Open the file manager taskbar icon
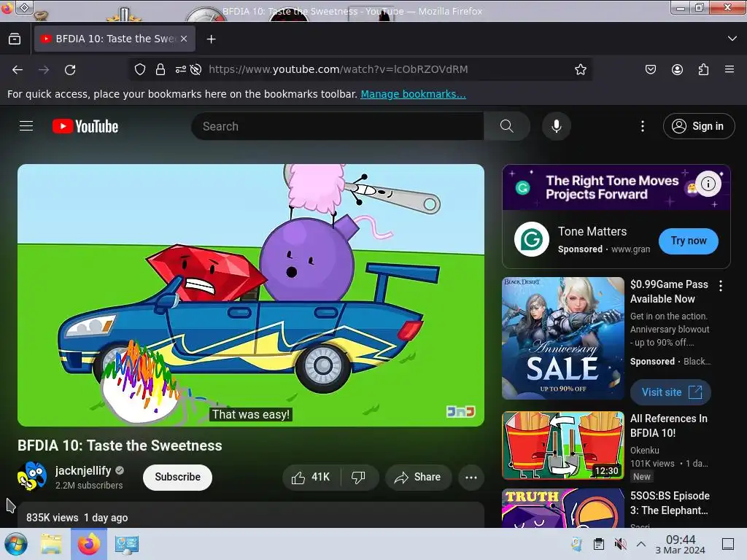Viewport: 747px width, 560px height. pyautogui.click(x=51, y=544)
